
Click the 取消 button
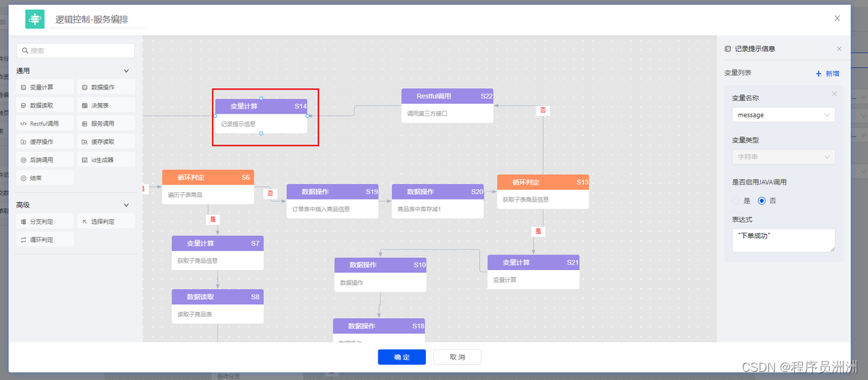tap(458, 357)
